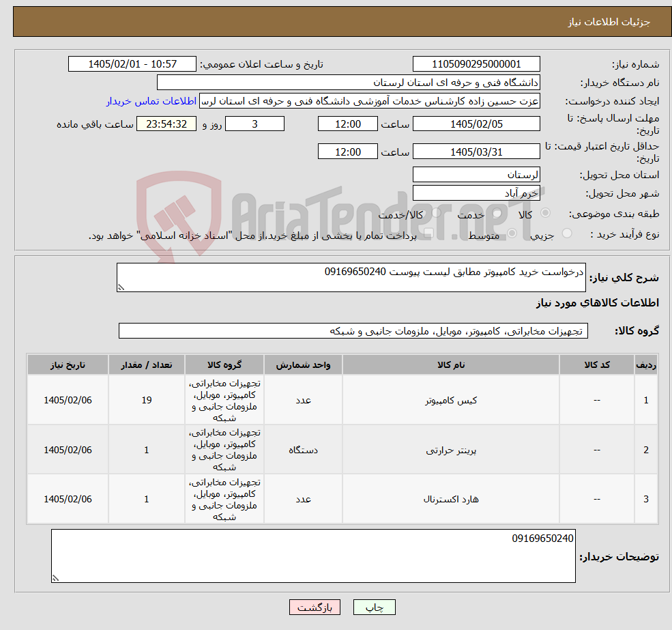Click need date in کیس کامپیوتر row

click(68, 400)
